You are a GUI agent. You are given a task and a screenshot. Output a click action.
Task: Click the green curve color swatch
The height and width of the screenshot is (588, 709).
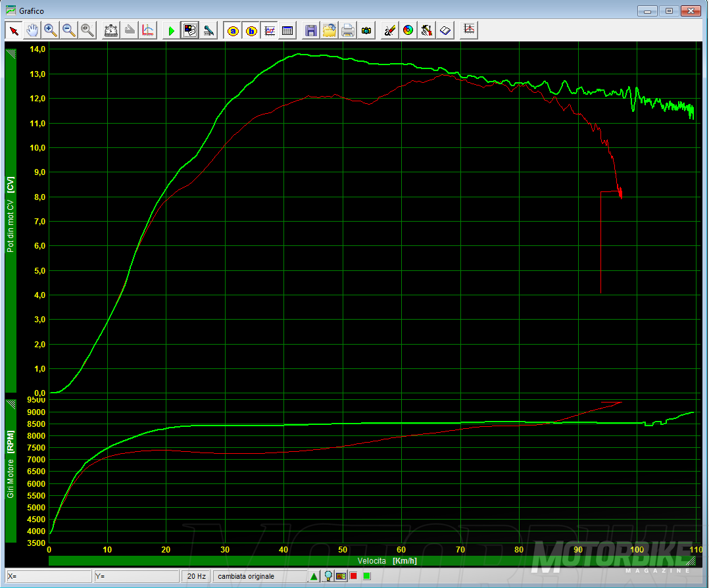[366, 576]
